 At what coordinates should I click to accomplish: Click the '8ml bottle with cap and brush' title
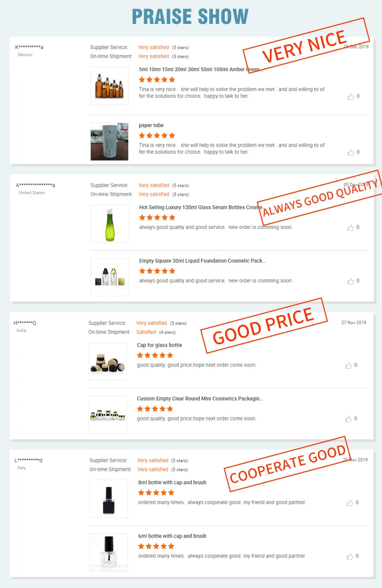(172, 482)
